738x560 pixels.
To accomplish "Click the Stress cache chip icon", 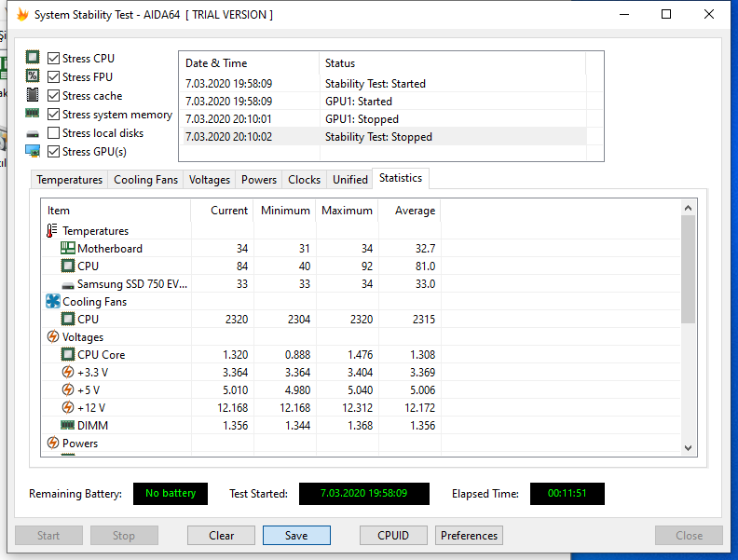I will 33,95.
